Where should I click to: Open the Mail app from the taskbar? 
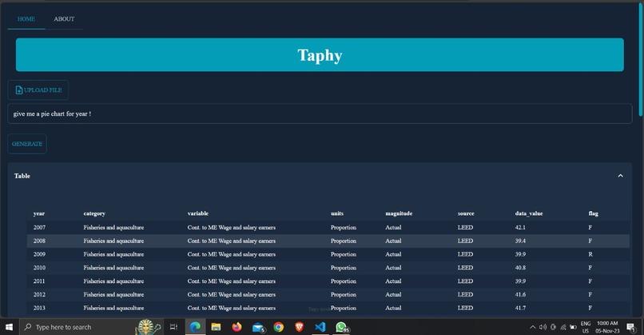258,327
